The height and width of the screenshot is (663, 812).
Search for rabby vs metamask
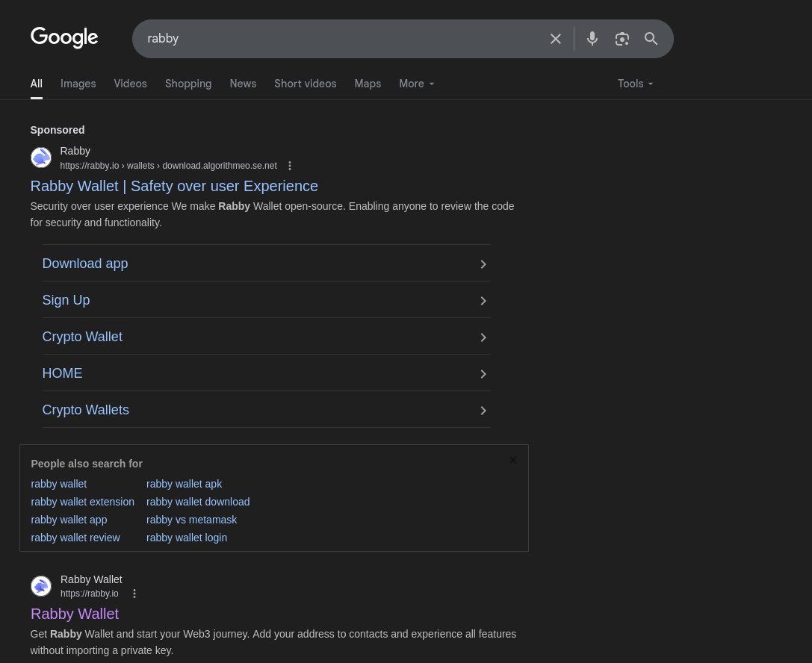(x=191, y=520)
